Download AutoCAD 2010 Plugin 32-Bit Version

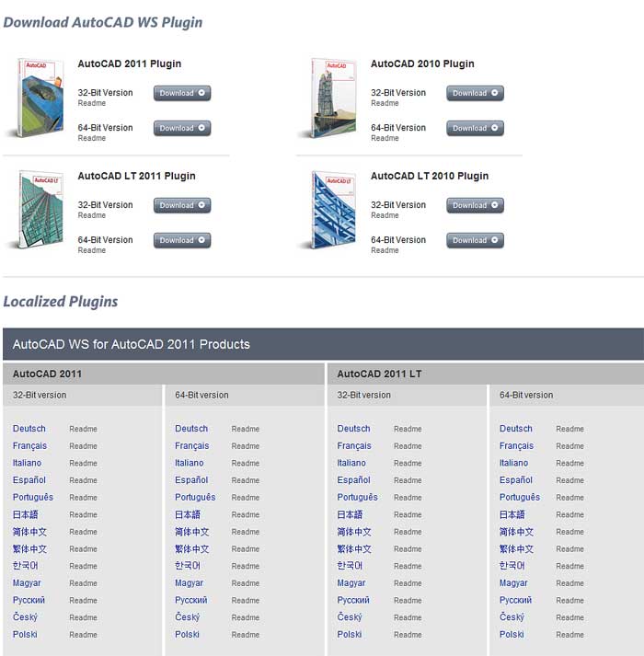pos(475,93)
